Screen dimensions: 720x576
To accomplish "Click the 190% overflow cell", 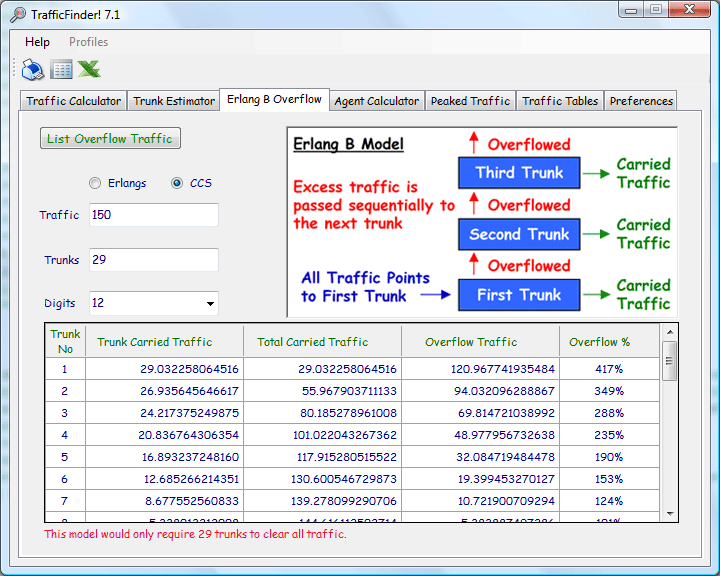I will click(610, 457).
